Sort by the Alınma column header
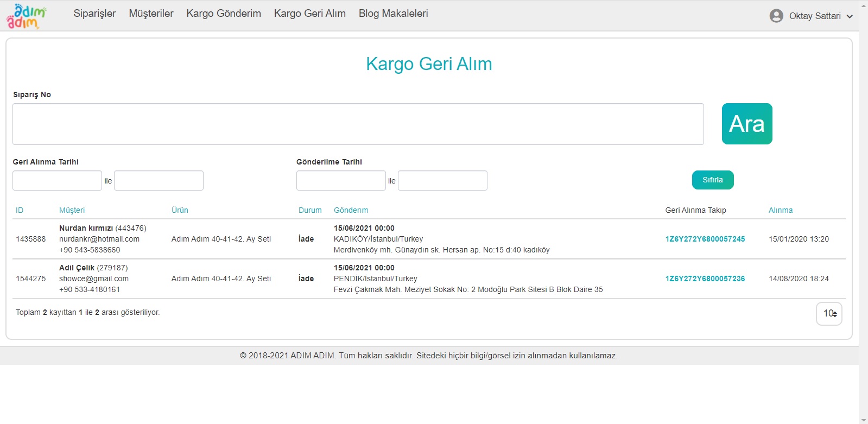Viewport: 868px width, 424px height. pyautogui.click(x=780, y=210)
